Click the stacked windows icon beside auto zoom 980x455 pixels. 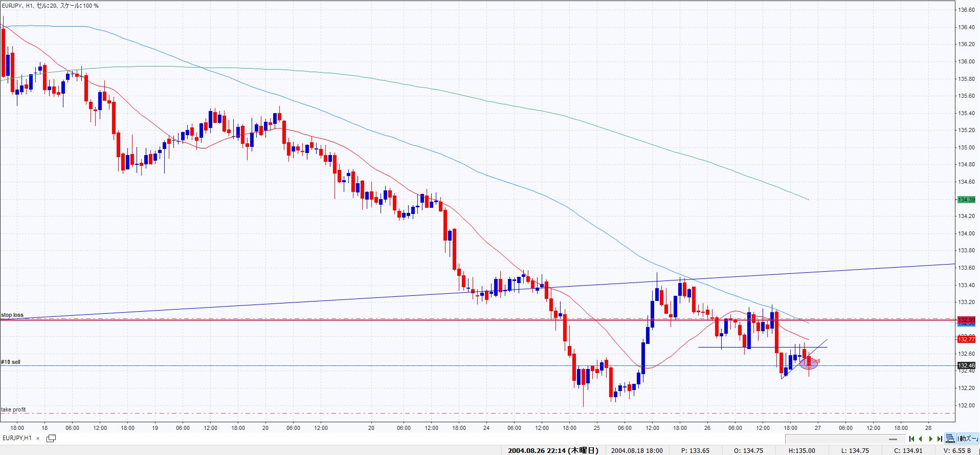point(950,439)
